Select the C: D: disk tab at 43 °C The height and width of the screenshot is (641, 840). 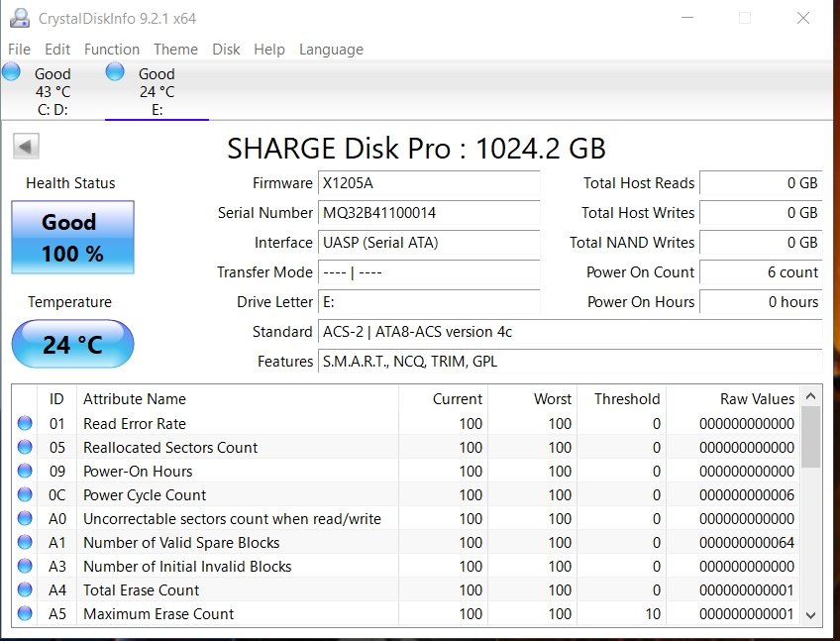(x=52, y=91)
